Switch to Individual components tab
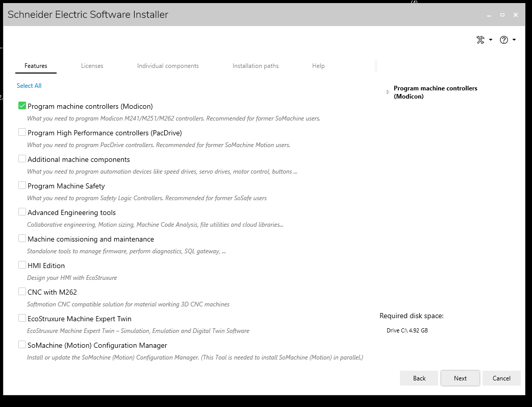The width and height of the screenshot is (532, 407). tap(168, 66)
